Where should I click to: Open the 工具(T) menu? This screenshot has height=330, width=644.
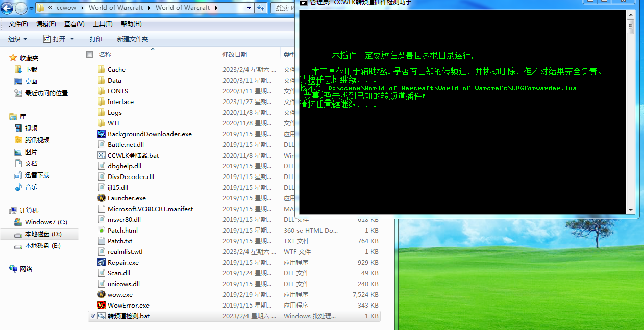(103, 24)
